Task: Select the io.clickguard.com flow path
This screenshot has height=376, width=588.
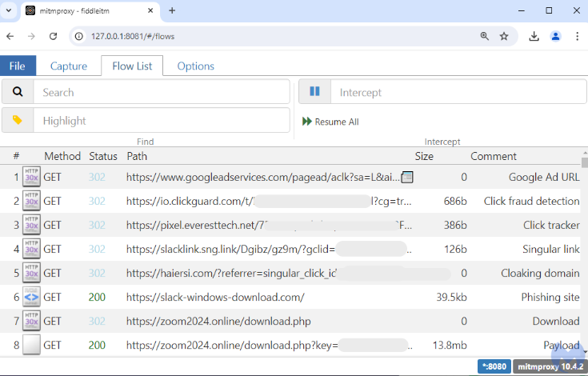Action: 269,201
